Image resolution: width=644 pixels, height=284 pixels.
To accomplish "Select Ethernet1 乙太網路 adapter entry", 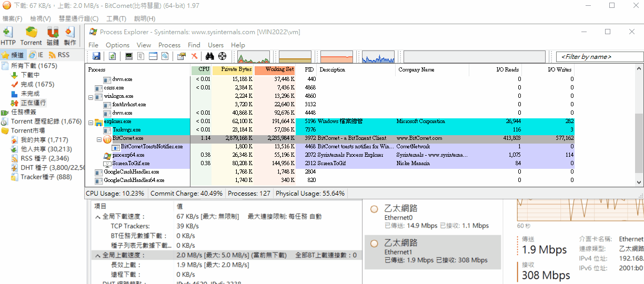I will (432, 252).
